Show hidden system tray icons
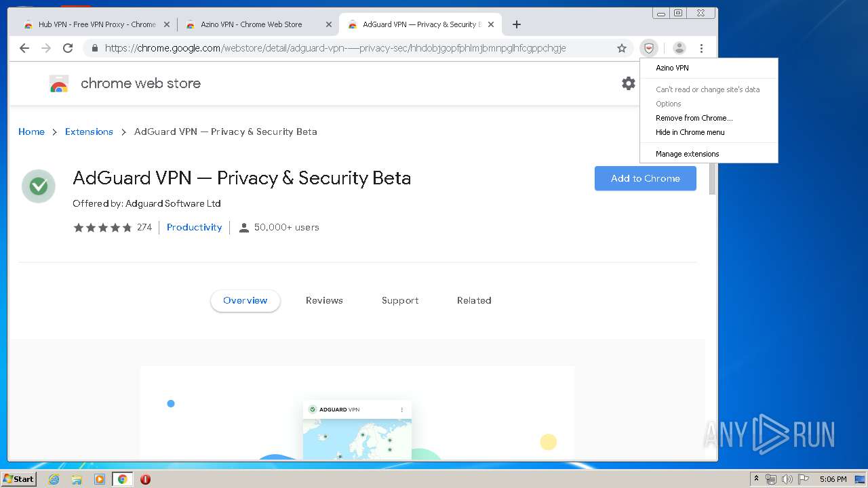Screen dimensions: 868x488 pos(756,479)
